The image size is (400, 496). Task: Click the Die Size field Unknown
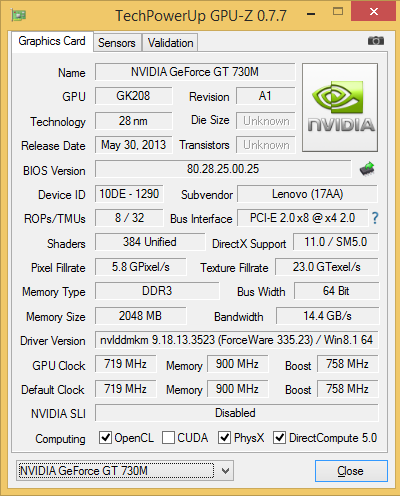click(266, 121)
